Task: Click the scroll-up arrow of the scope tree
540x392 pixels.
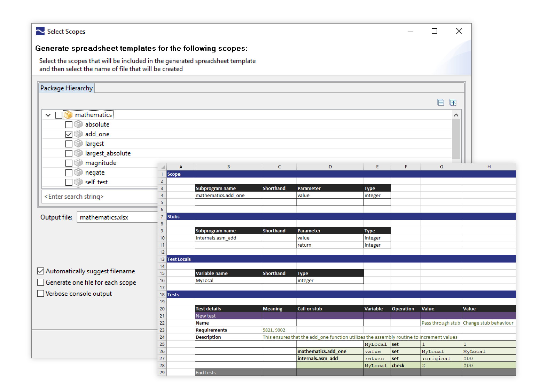Action: coord(456,115)
